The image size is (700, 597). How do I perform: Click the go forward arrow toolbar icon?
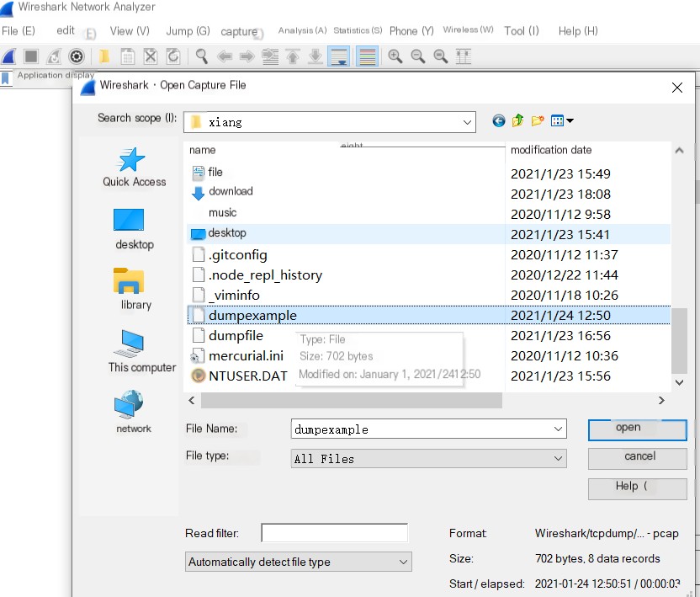[247, 56]
